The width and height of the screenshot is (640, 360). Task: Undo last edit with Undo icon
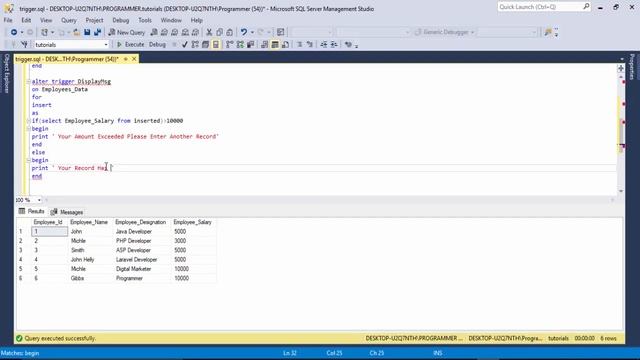click(x=244, y=32)
